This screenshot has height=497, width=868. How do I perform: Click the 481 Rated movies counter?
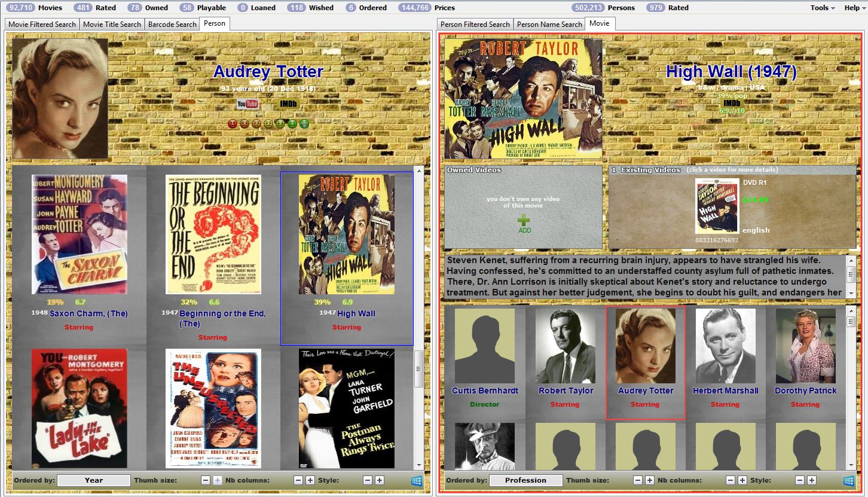click(94, 8)
